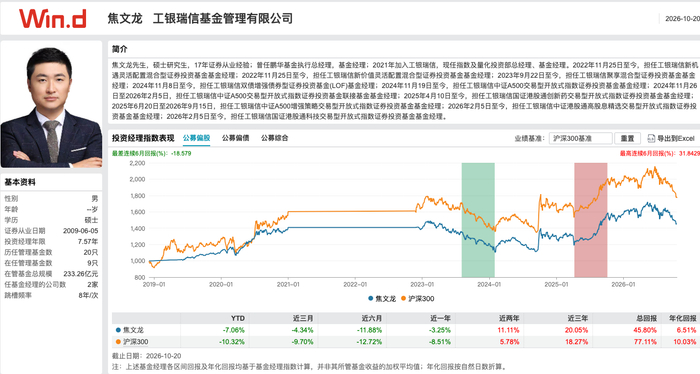Image resolution: width=700 pixels, height=374 pixels.
Task: Click 最高连续6月回报 label in red
Action: (648, 154)
